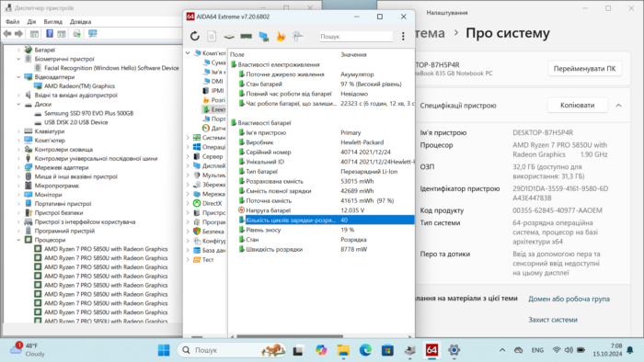
Task: Select Samsung SSD 970 EVO Plus 500GB
Action: (x=88, y=113)
